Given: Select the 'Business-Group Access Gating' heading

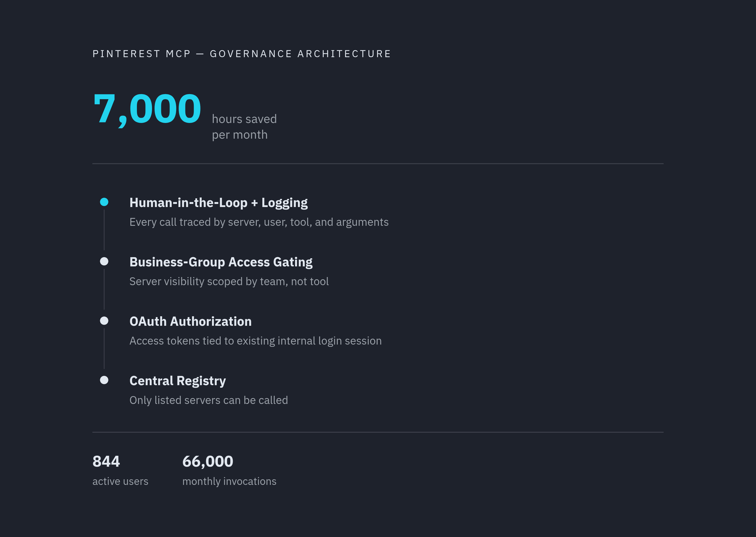Looking at the screenshot, I should click(221, 262).
